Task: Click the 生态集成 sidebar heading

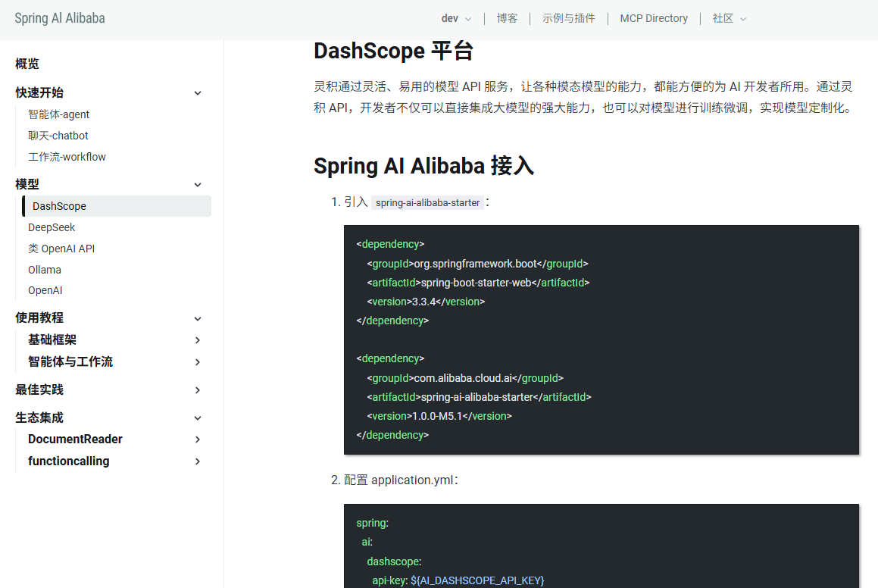Action: [x=39, y=418]
